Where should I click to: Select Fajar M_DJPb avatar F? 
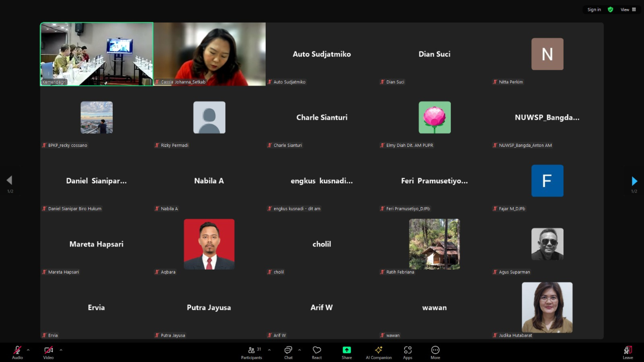[547, 181]
